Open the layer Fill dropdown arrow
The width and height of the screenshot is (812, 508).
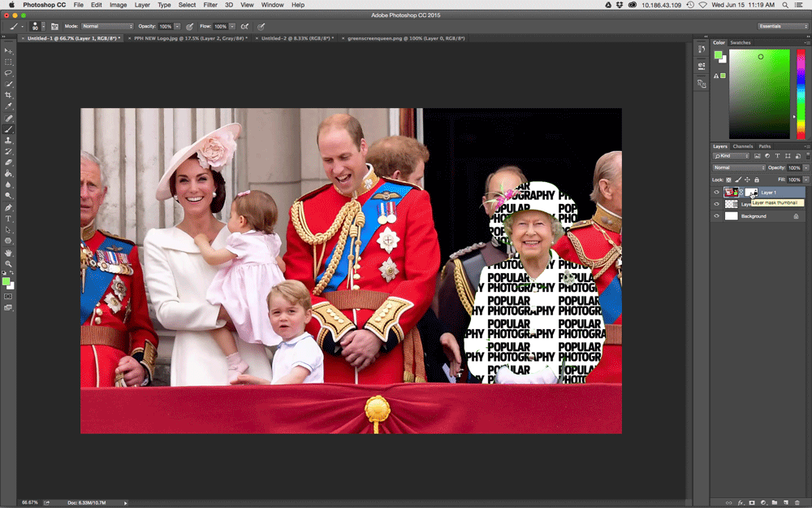click(x=806, y=180)
